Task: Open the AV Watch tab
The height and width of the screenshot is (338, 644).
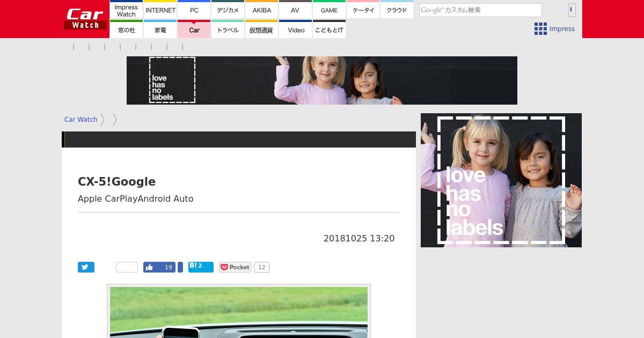Action: [295, 10]
